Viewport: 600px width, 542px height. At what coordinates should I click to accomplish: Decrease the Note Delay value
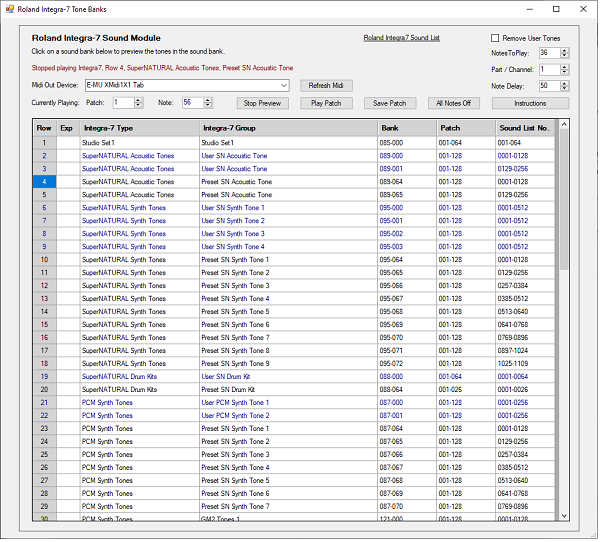click(x=564, y=89)
